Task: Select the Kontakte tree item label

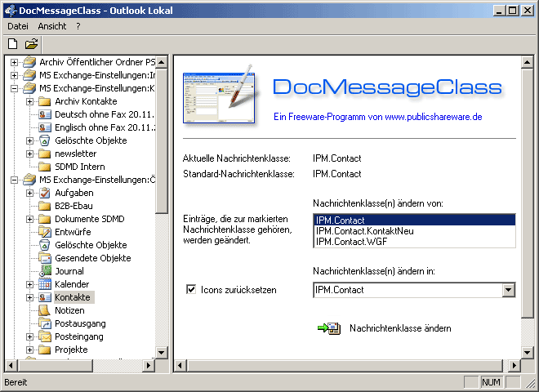Action: tap(73, 297)
